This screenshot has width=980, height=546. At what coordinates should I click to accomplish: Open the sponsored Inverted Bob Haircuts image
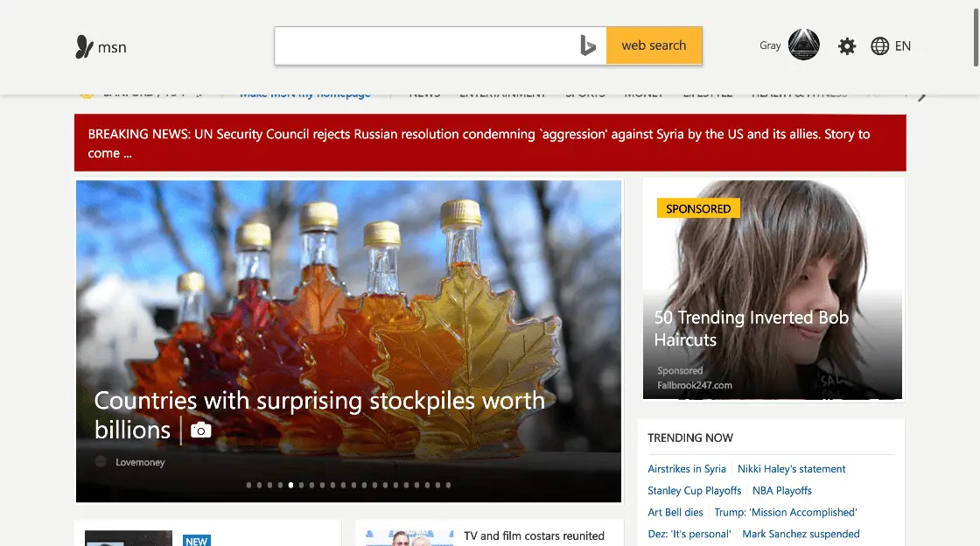point(773,289)
